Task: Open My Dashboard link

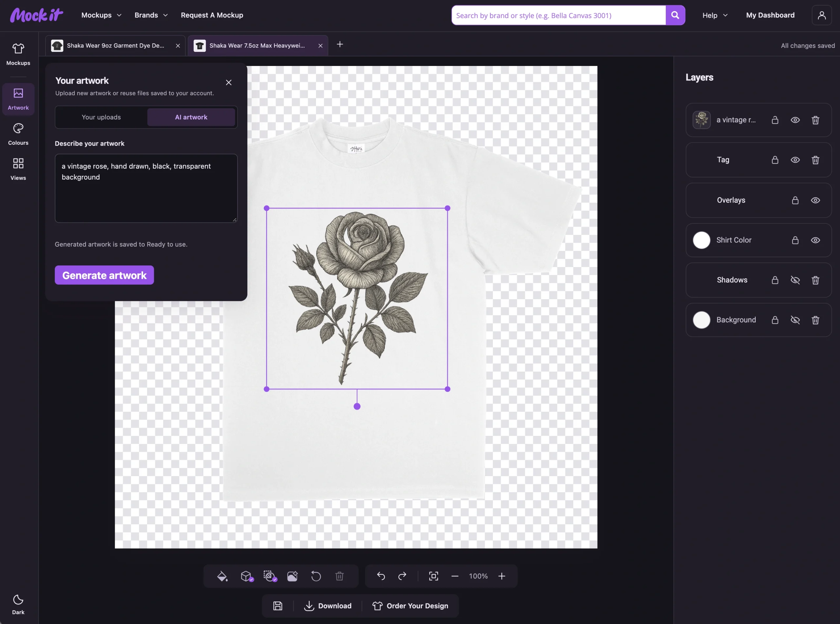Action: (770, 15)
